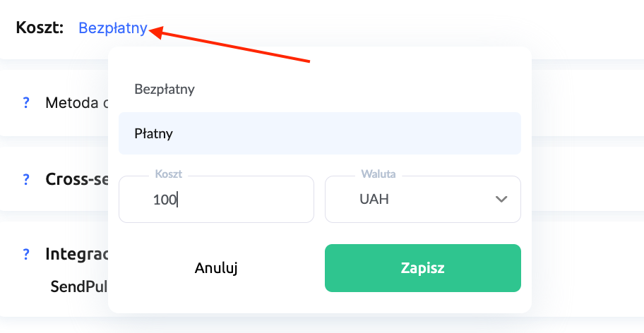Click the bold Koszt: label
This screenshot has height=333, width=644.
[x=40, y=28]
